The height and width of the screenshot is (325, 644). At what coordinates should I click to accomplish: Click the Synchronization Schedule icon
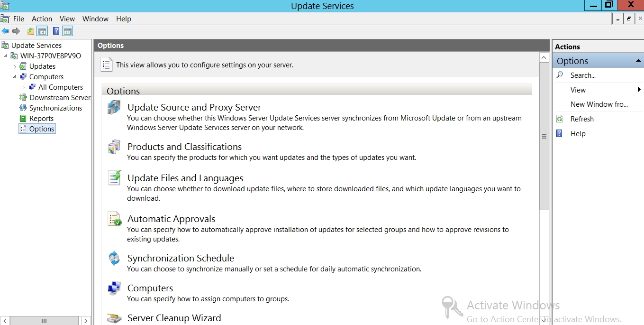(x=114, y=259)
